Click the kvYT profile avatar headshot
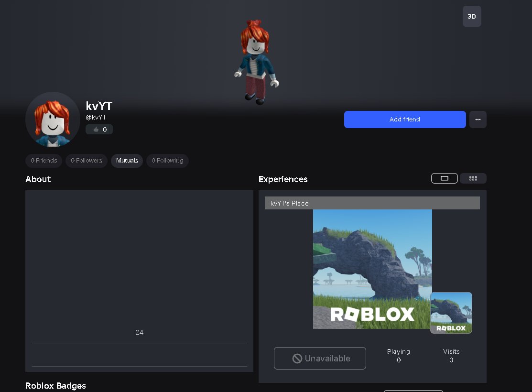This screenshot has height=392, width=532. pos(53,120)
